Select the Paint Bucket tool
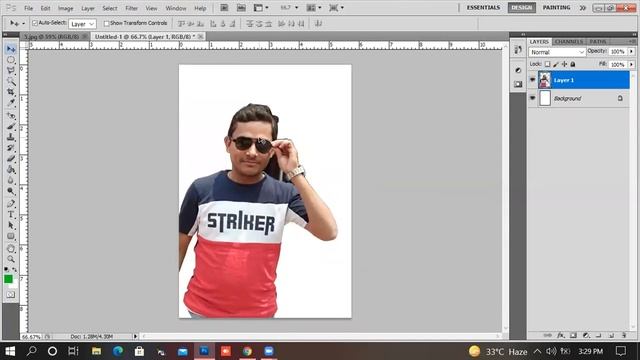 (11, 169)
